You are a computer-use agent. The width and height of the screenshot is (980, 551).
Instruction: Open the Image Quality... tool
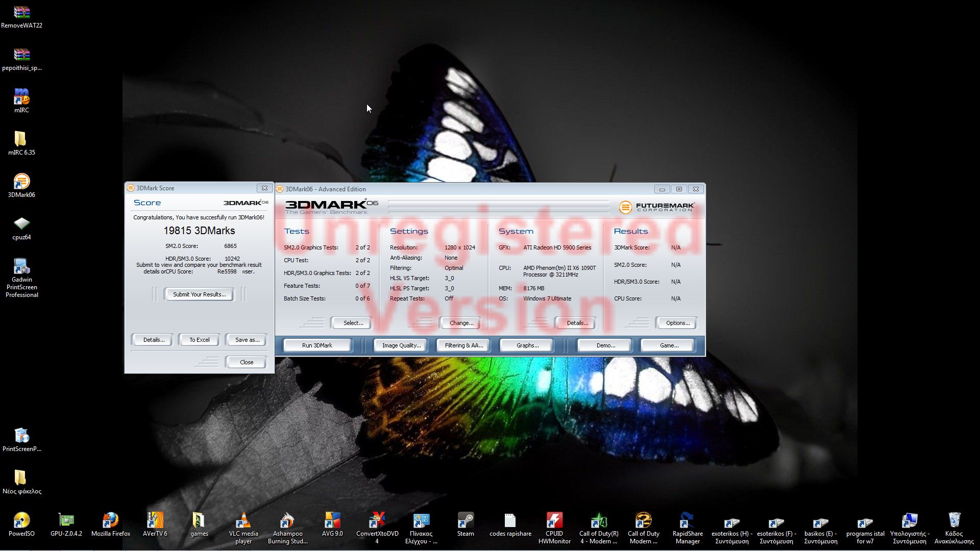coord(401,345)
